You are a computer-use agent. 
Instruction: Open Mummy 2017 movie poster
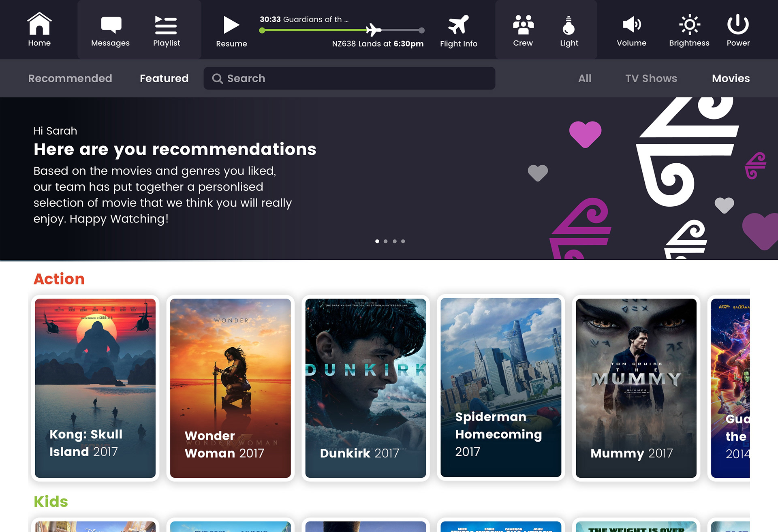(636, 388)
